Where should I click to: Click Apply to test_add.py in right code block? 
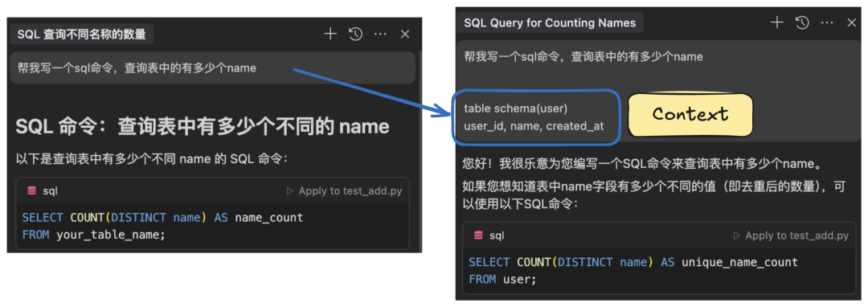791,235
